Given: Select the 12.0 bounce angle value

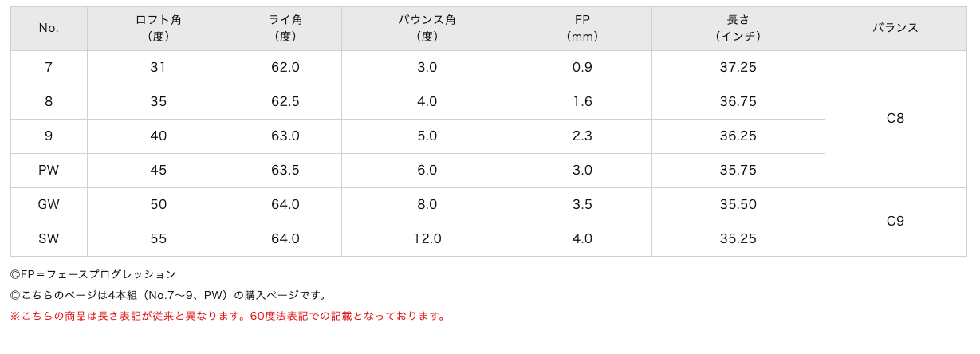Looking at the screenshot, I should pyautogui.click(x=427, y=238).
